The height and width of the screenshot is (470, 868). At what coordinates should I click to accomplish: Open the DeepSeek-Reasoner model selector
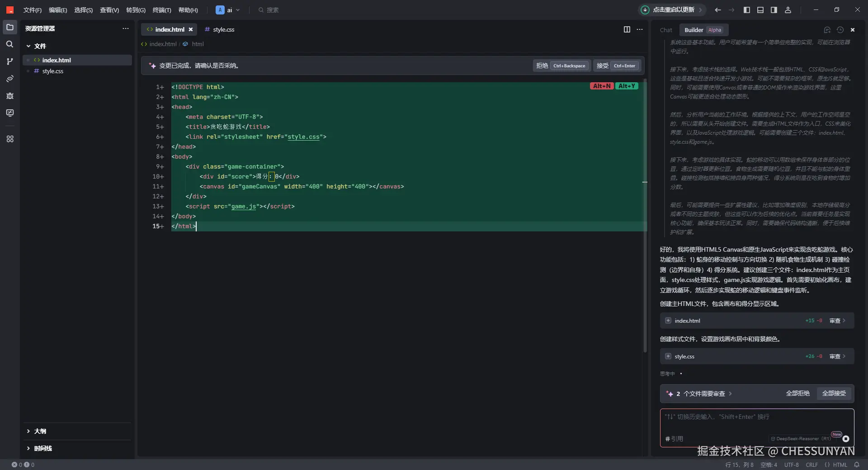pos(801,439)
